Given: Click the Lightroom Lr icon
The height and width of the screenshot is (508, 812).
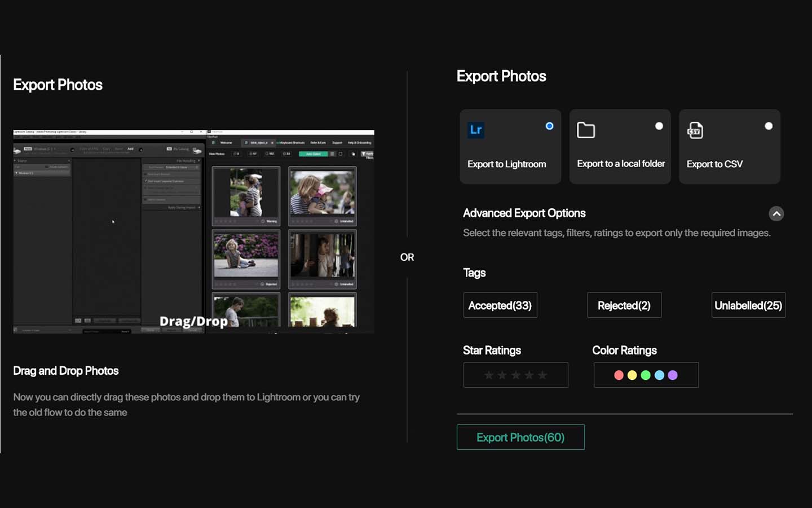Looking at the screenshot, I should coord(476,129).
